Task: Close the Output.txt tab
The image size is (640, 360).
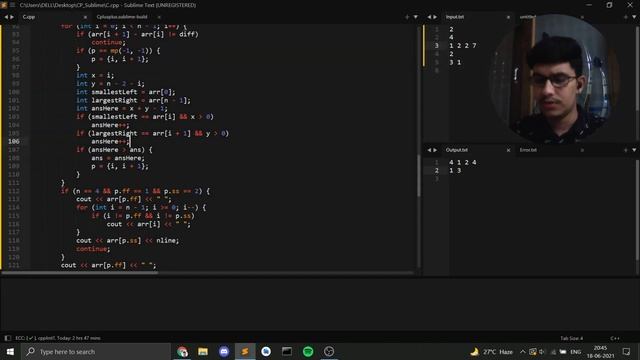Action: (x=508, y=150)
